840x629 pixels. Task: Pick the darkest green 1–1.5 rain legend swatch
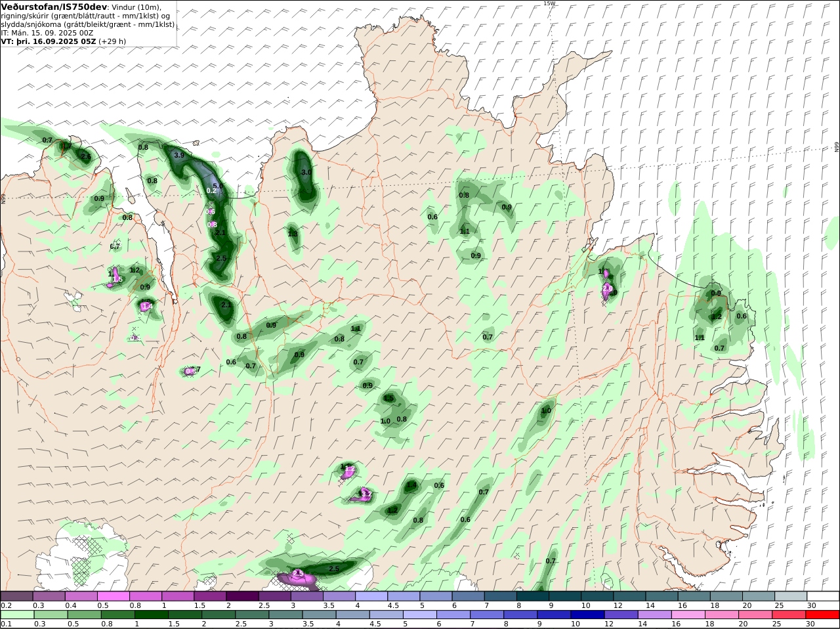(152, 615)
